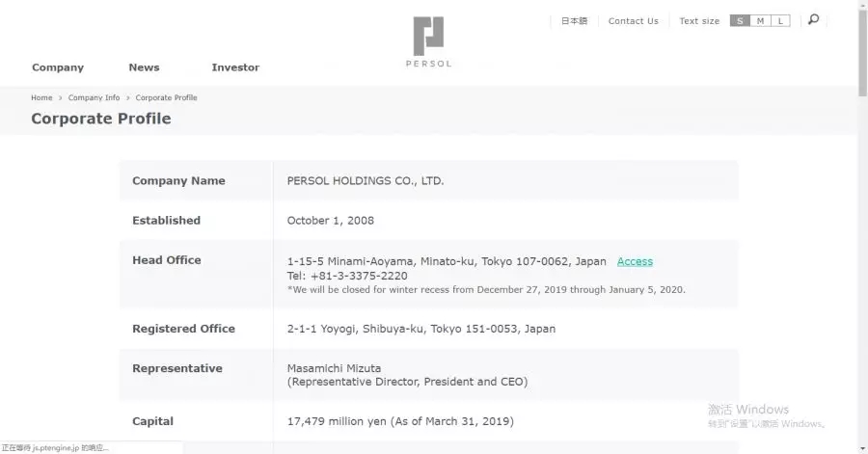Screen dimensions: 868x454
Task: Open the Company menu
Action: (x=58, y=67)
